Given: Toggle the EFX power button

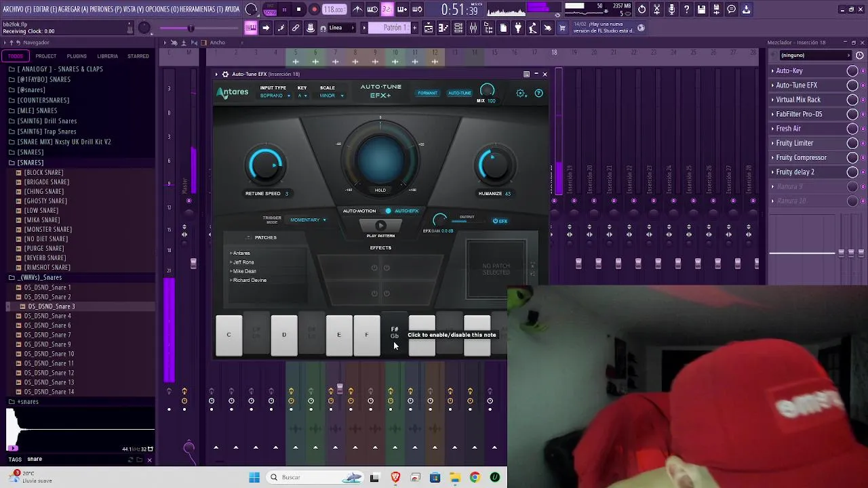Looking at the screenshot, I should click(500, 221).
